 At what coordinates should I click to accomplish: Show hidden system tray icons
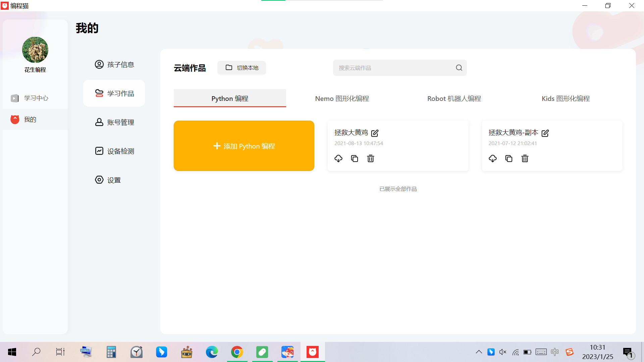(479, 352)
